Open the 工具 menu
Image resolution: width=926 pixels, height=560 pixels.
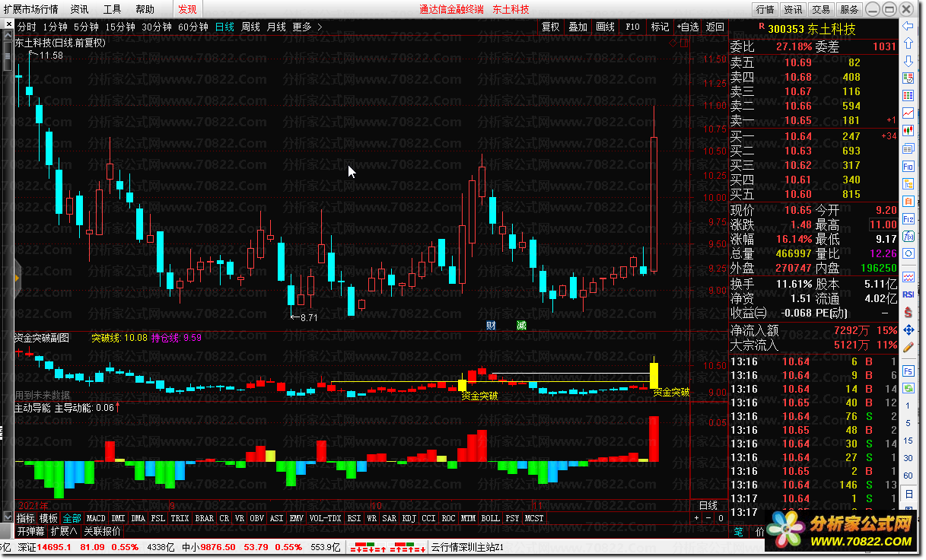112,9
